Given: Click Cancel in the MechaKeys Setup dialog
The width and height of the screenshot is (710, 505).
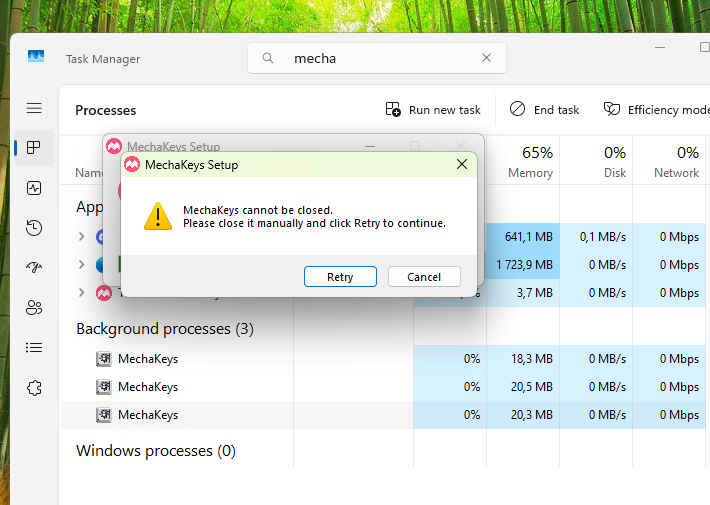Looking at the screenshot, I should [424, 277].
